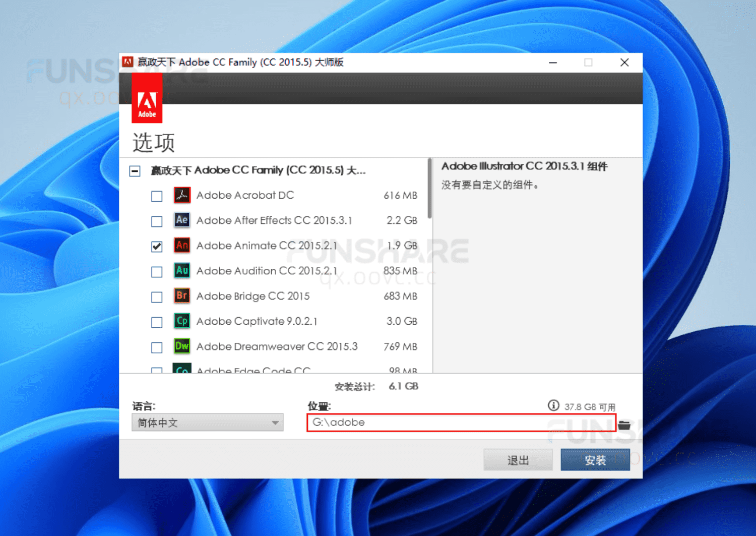Viewport: 756px width, 536px height.
Task: Select Adobe Bridge CC 2015 label
Action: pos(253,296)
